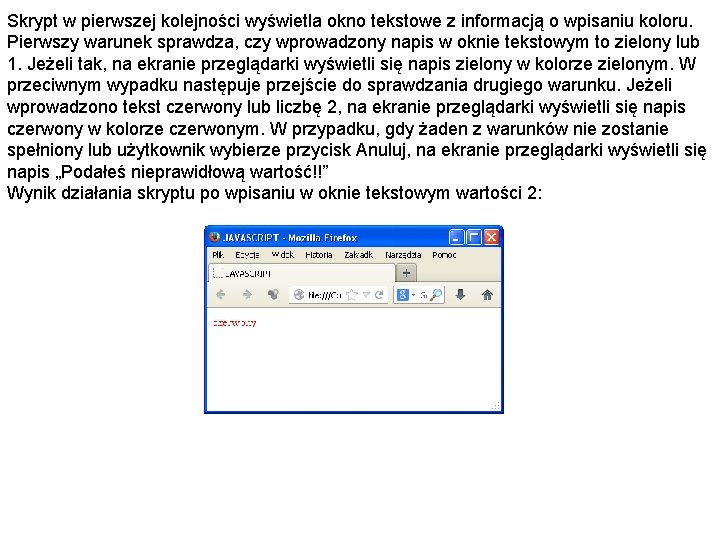720x540 pixels.
Task: Bookmark the page with the star icon
Action: pyautogui.click(x=352, y=295)
